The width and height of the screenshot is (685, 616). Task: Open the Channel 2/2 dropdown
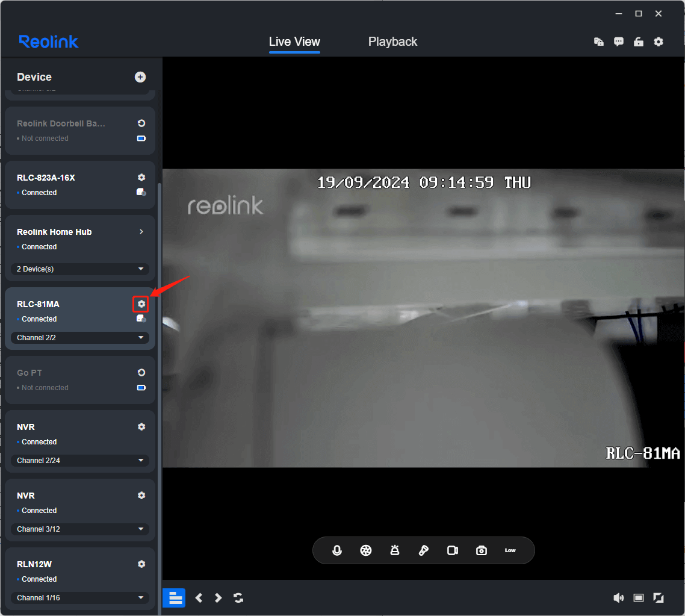point(80,338)
